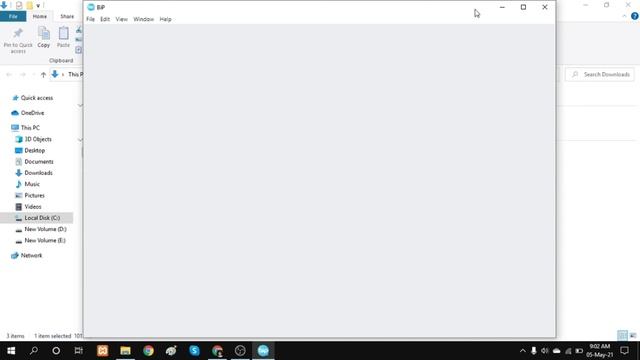Click the battery tray icon
Viewport: 640px width, 360px height.
[579, 351]
